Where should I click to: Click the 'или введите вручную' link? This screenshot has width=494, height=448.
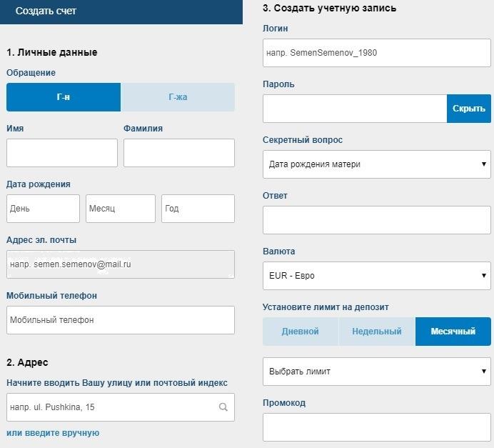point(53,433)
